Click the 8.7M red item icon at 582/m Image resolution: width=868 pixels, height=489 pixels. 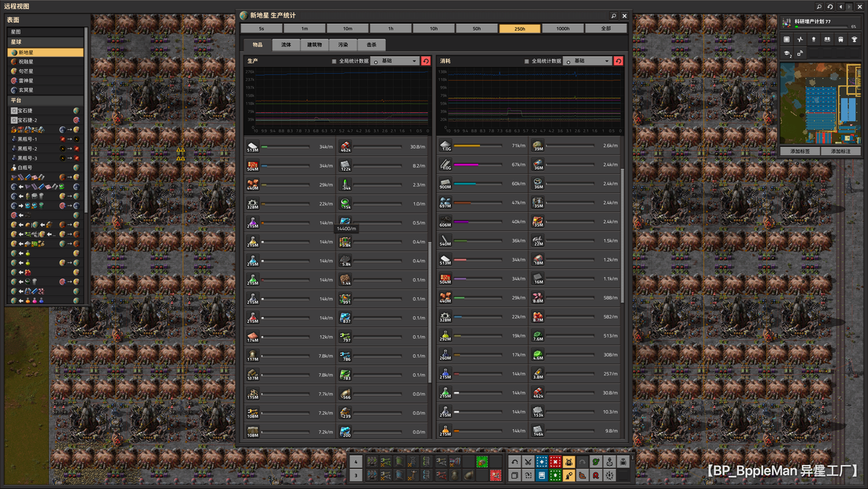(x=537, y=317)
